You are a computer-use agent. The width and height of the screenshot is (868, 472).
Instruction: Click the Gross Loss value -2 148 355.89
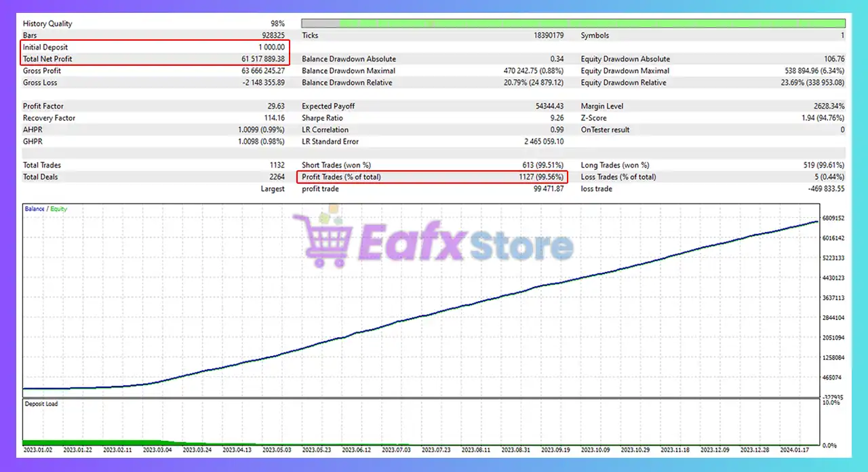coord(262,83)
